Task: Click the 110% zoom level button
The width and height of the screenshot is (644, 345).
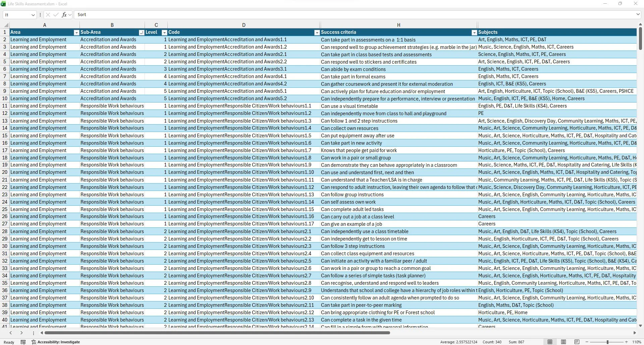Action: pyautogui.click(x=637, y=342)
